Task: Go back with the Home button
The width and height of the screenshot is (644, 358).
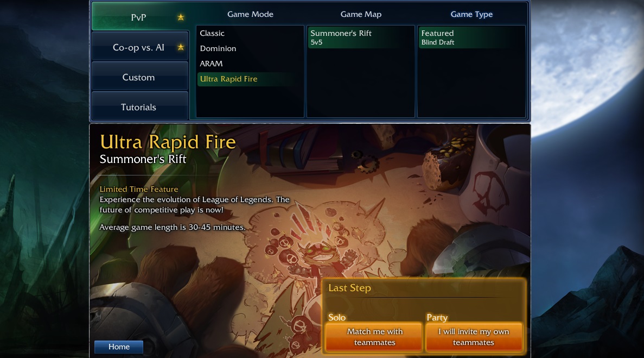Action: (x=119, y=347)
